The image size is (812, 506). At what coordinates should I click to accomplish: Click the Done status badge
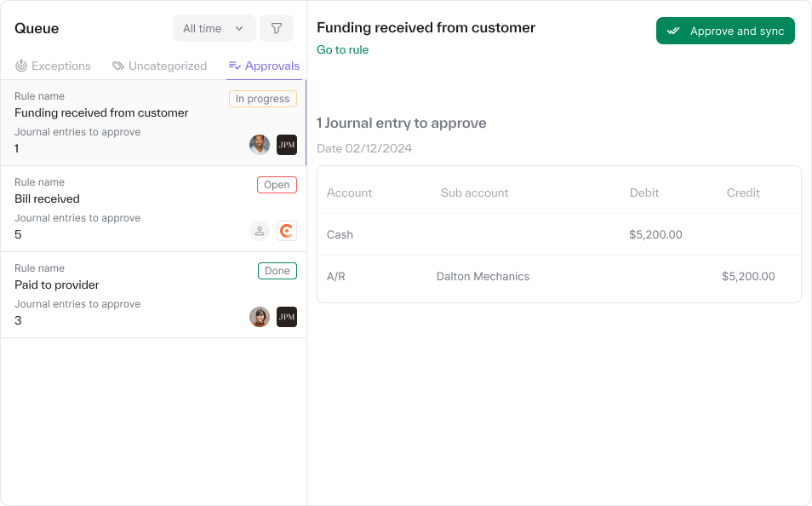pyautogui.click(x=277, y=271)
